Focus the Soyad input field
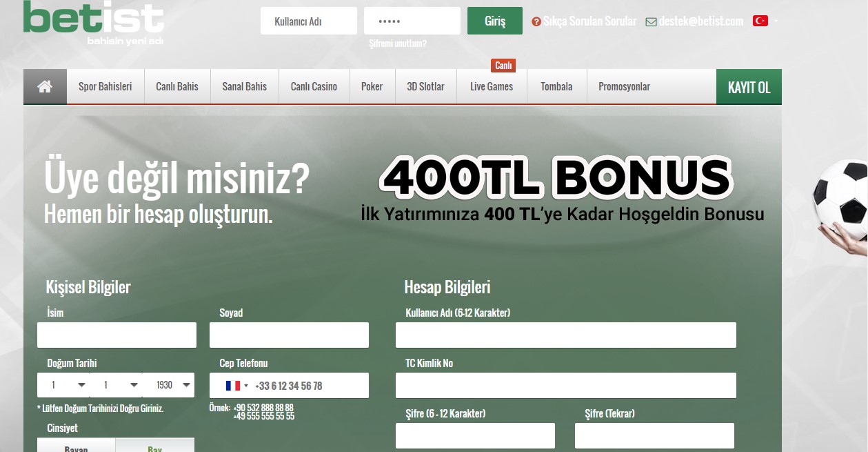Viewport: 868px width, 452px height. (289, 335)
